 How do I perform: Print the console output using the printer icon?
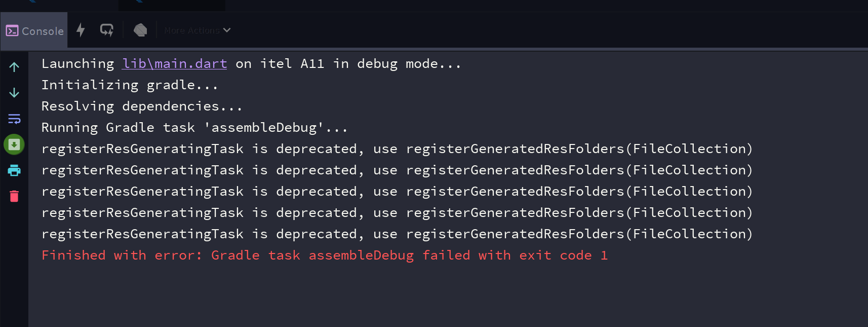14,170
